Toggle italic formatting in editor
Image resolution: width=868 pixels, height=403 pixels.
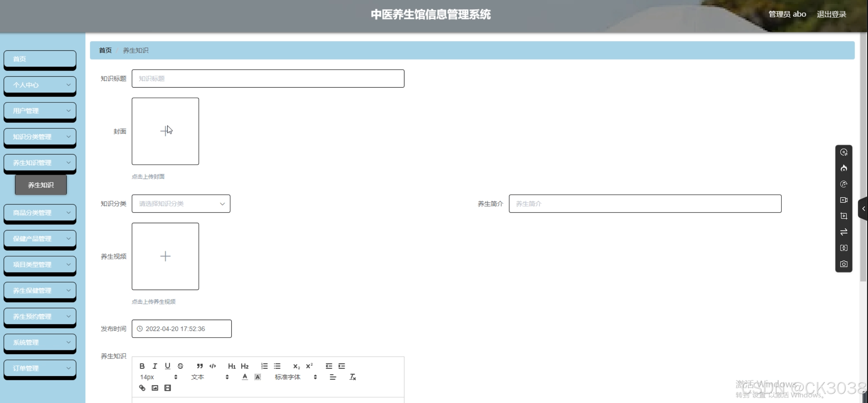(x=155, y=366)
